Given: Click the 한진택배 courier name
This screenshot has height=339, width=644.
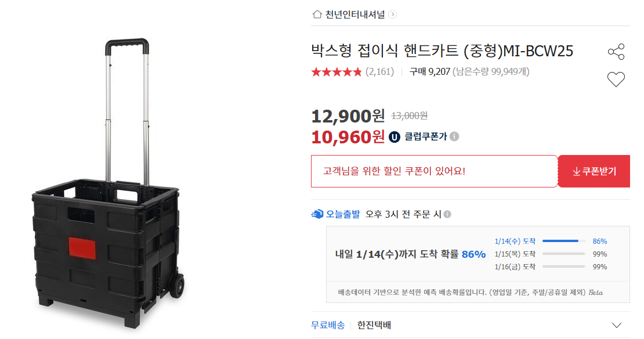Looking at the screenshot, I should 374,325.
